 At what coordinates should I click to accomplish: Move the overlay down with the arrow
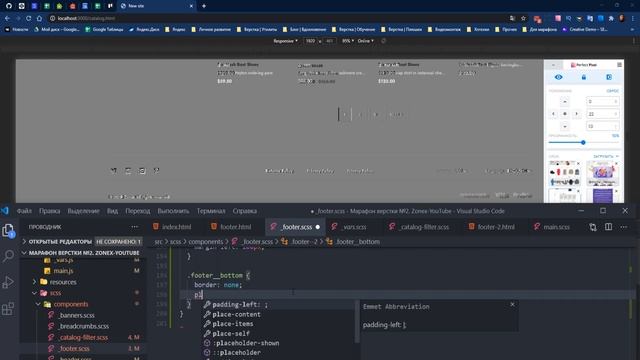565,126
